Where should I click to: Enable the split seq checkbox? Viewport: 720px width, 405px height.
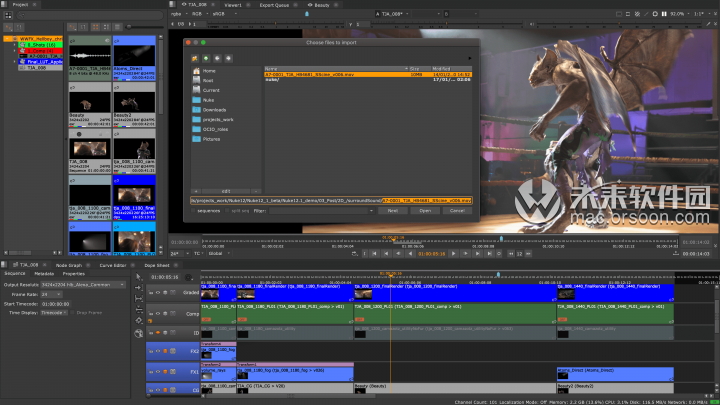click(227, 211)
